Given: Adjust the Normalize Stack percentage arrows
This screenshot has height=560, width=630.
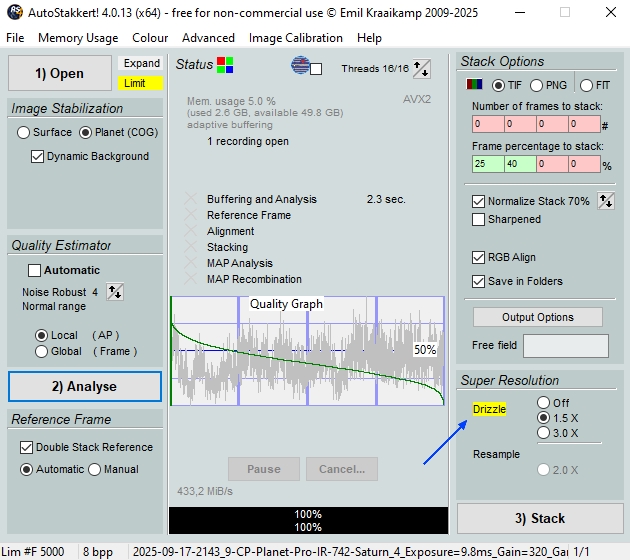Looking at the screenshot, I should click(605, 201).
